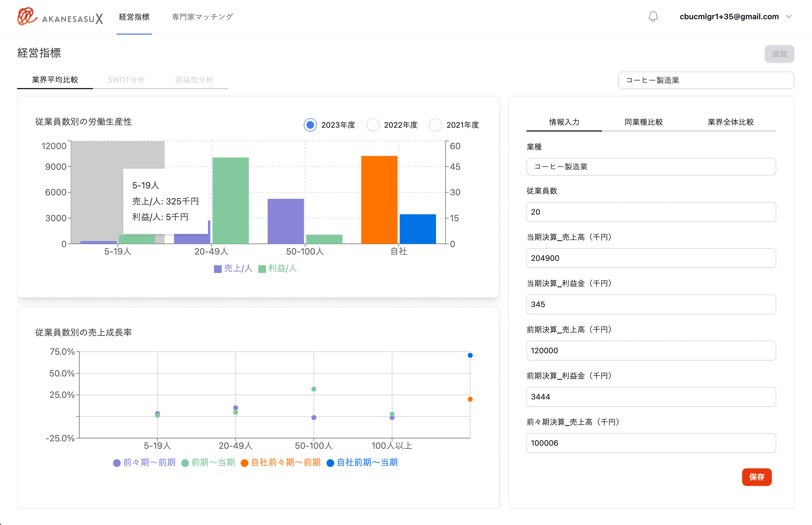The height and width of the screenshot is (525, 812).
Task: Click the 従業員数 input field
Action: pos(651,212)
